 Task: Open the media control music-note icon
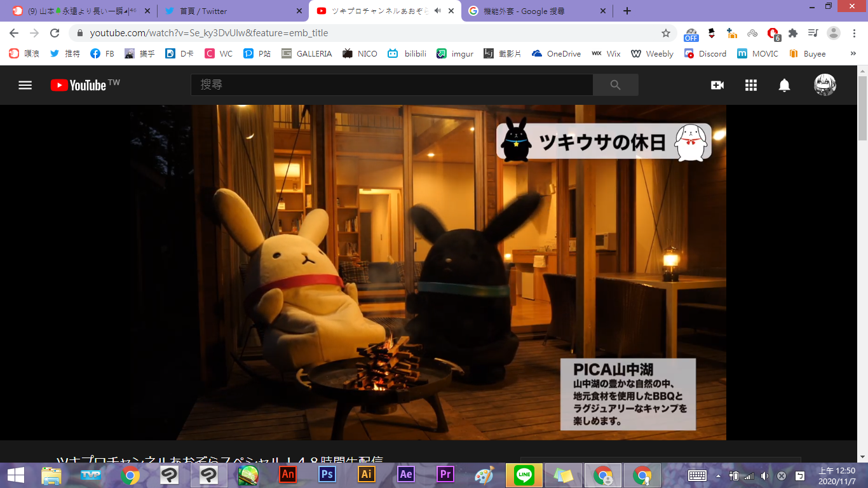813,33
